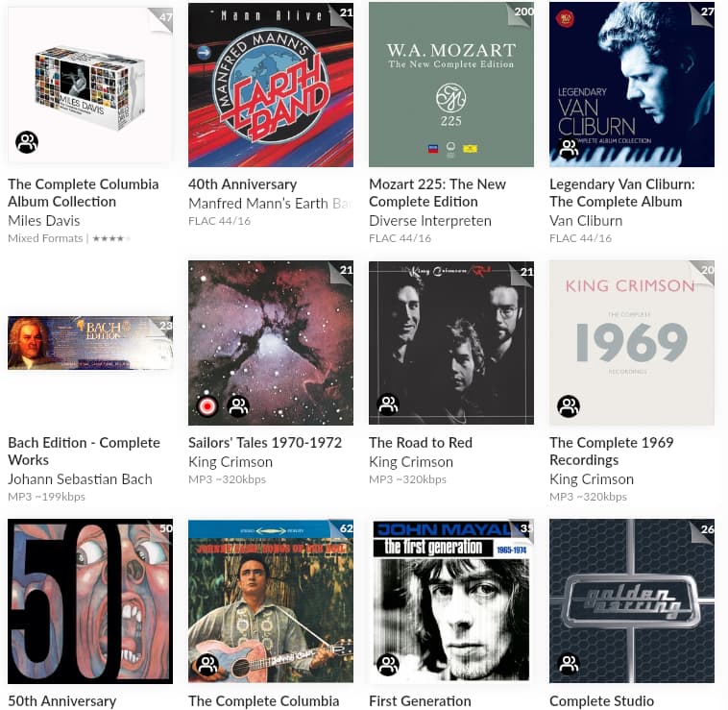This screenshot has width=728, height=710.
Task: Select the King Crimson 50th Anniversary cover
Action: 90,601
